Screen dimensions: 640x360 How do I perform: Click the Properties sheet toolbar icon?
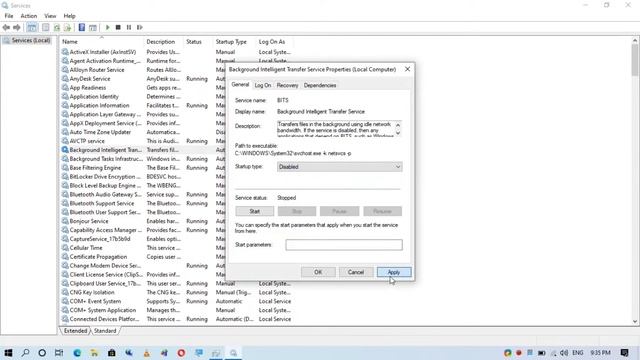point(46,27)
